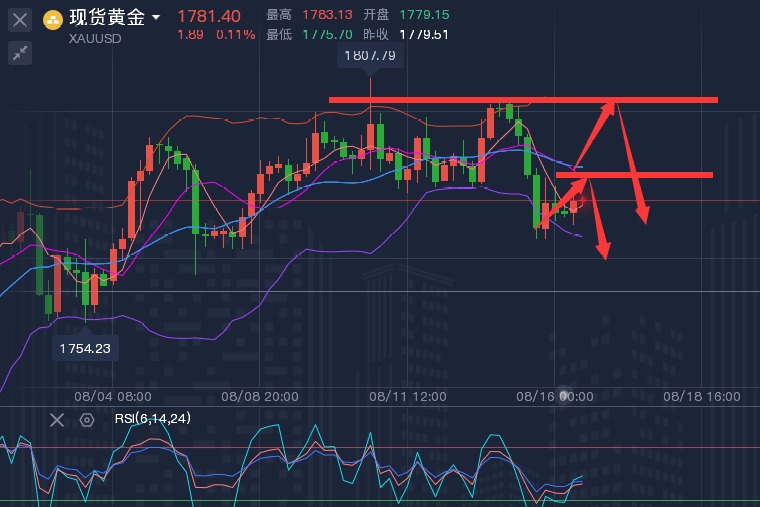Screen dimensions: 760x507
Task: Click the 现货黄金 instrument name
Action: pos(107,18)
